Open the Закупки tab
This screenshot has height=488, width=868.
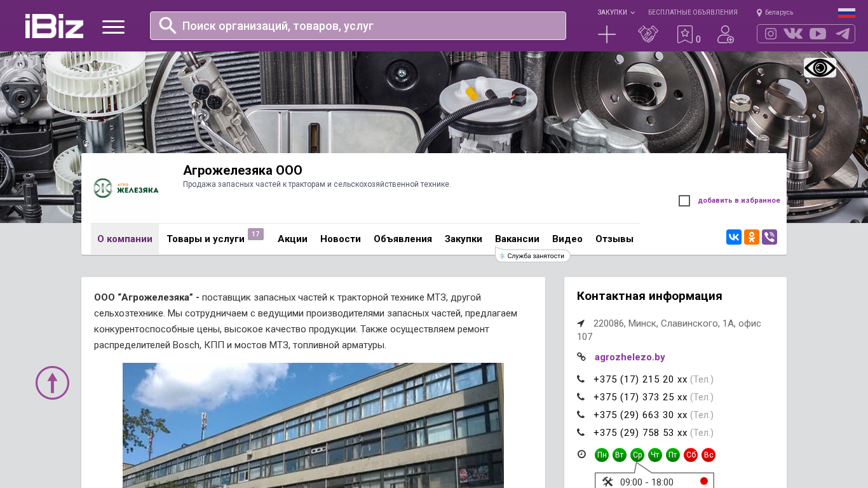pyautogui.click(x=463, y=239)
